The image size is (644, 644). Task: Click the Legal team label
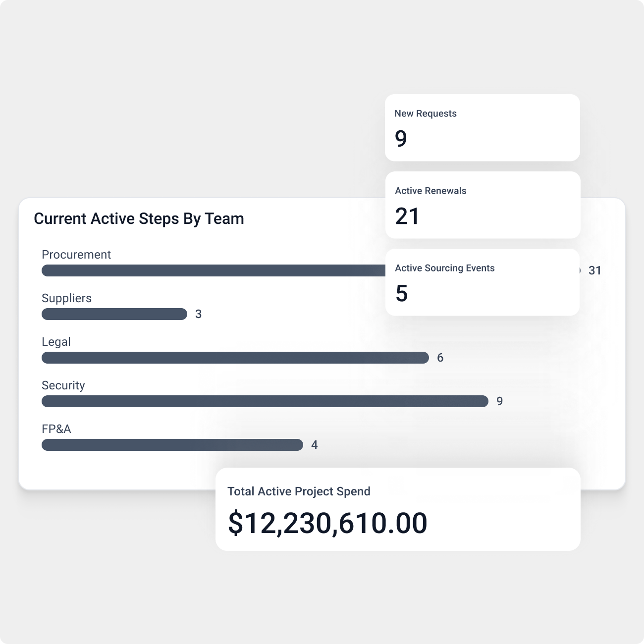56,342
